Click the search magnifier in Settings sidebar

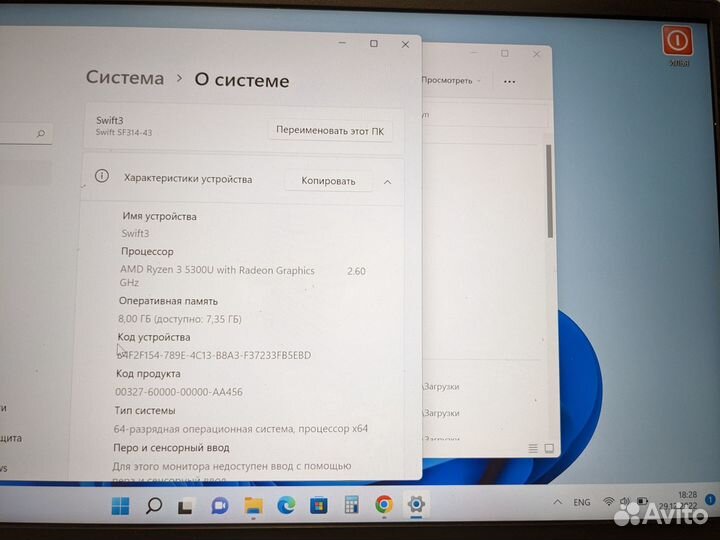point(41,134)
